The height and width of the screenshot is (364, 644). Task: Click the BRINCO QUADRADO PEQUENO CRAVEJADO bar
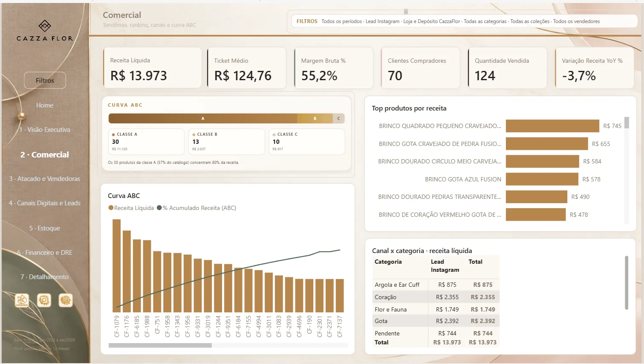click(552, 126)
